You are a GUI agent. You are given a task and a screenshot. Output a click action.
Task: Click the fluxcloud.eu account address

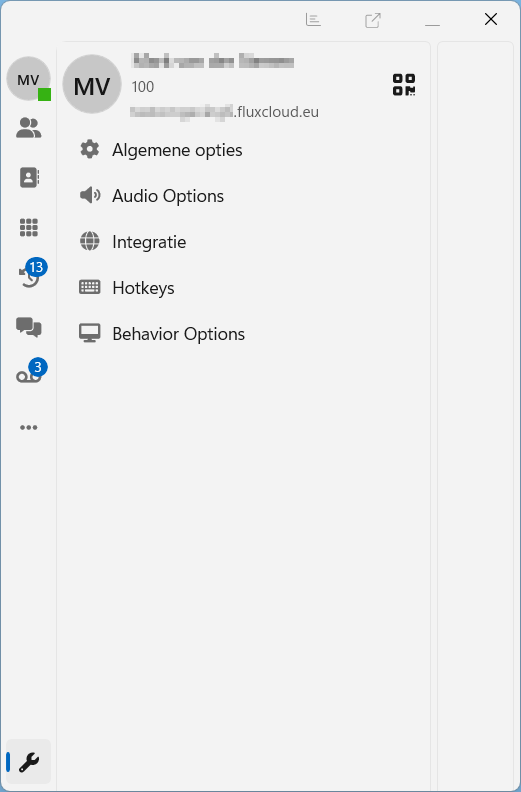click(224, 111)
